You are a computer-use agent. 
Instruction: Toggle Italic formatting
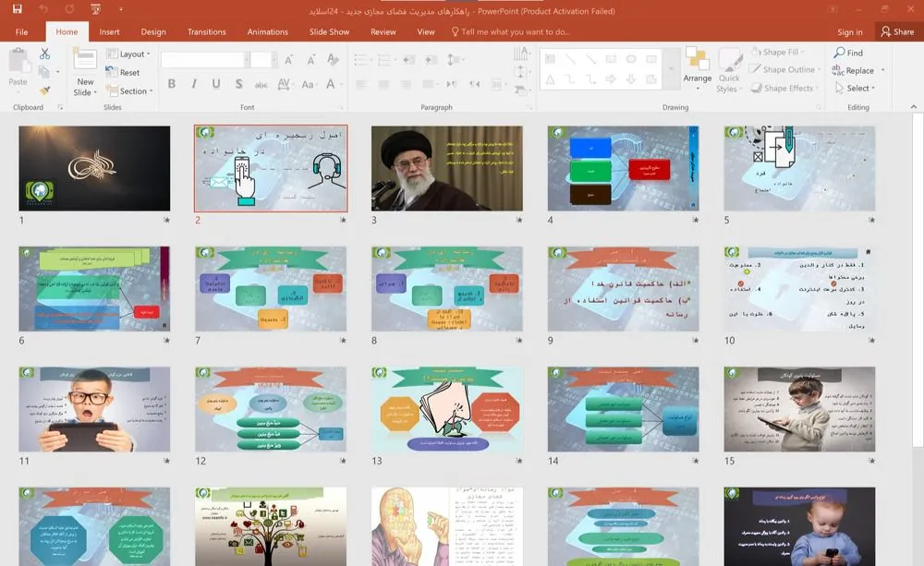point(194,84)
